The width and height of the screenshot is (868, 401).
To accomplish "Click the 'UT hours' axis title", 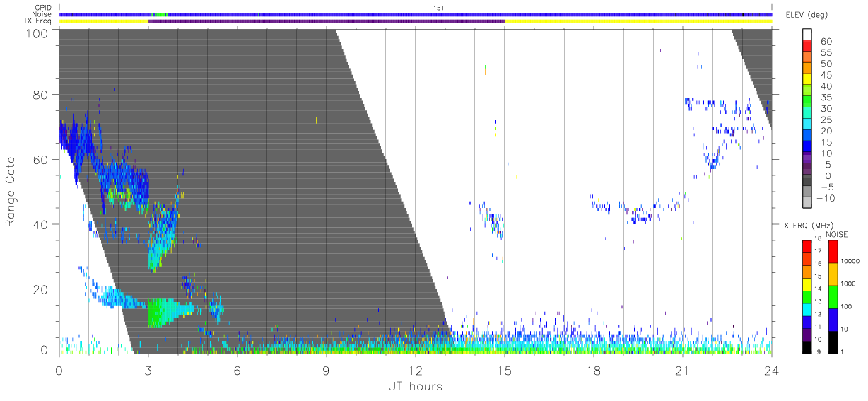I will point(416,386).
